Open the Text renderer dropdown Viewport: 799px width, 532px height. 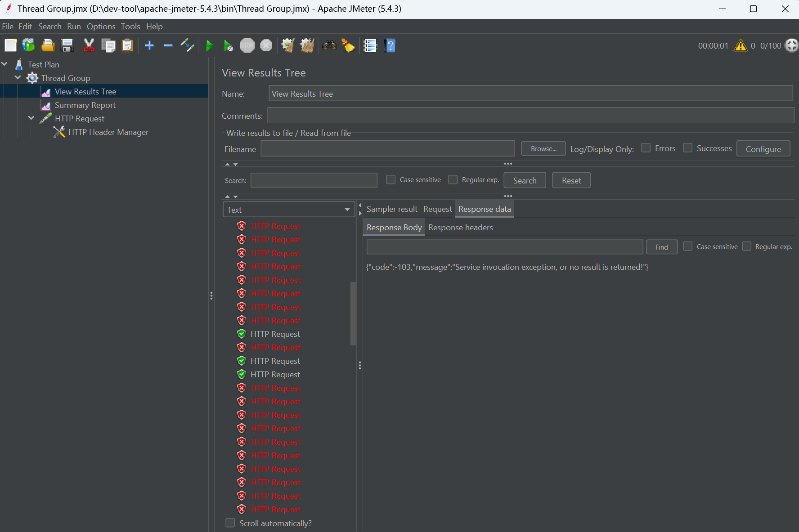tap(288, 210)
